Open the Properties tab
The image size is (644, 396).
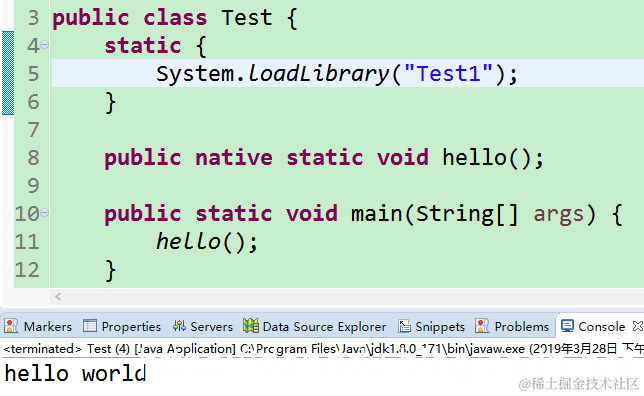point(122,327)
